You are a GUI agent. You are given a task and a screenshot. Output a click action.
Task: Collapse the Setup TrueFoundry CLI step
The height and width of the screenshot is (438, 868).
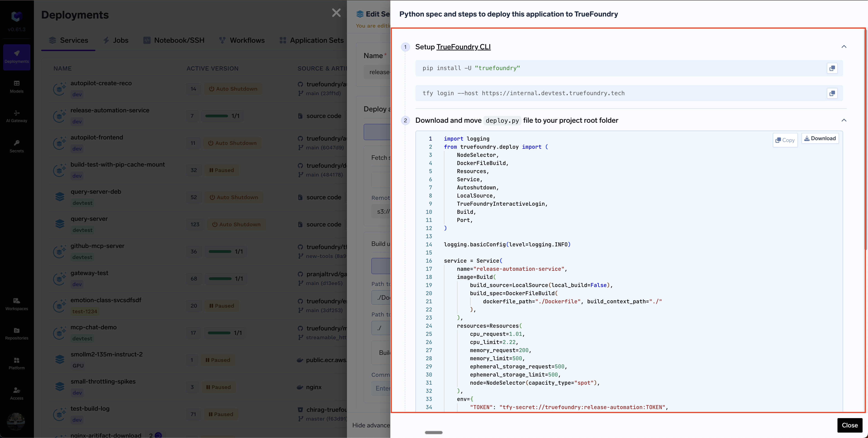tap(844, 47)
